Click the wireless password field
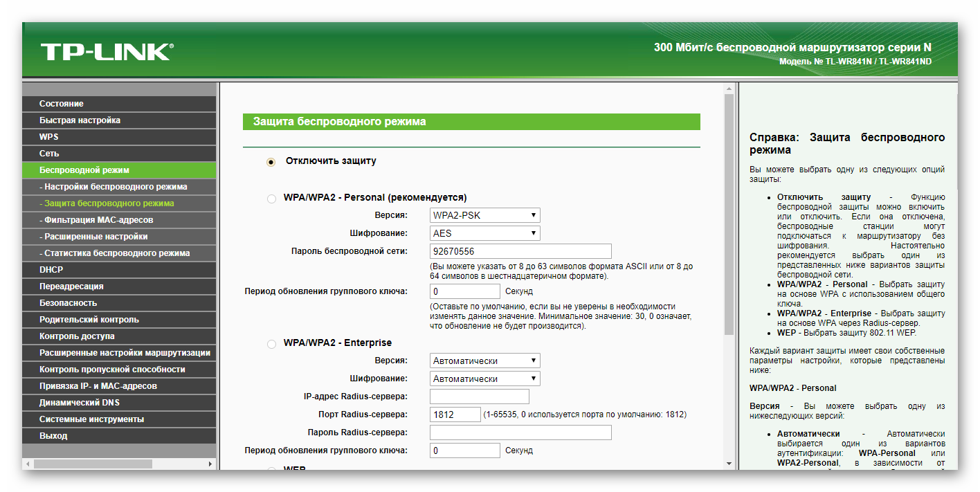980x492 pixels. click(x=520, y=251)
